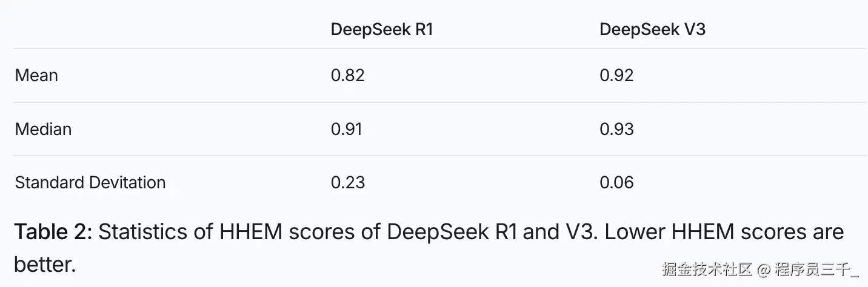The width and height of the screenshot is (868, 287).
Task: Select the 0.91 median value cell
Action: coord(346,129)
